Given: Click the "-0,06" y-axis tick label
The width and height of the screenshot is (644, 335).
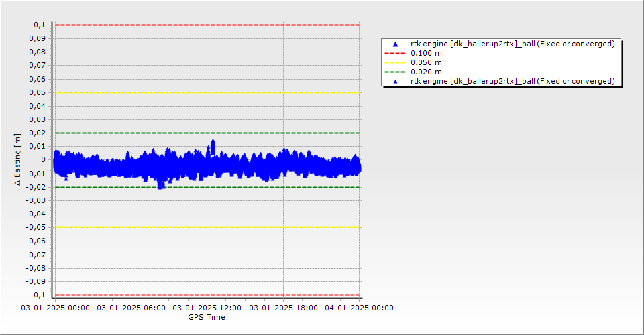Looking at the screenshot, I should point(36,241).
